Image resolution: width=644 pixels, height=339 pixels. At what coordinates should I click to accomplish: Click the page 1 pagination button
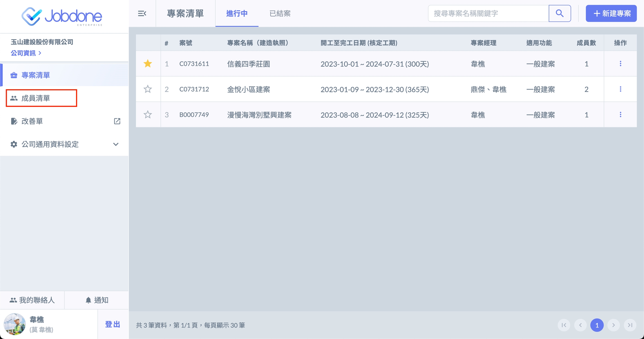597,325
